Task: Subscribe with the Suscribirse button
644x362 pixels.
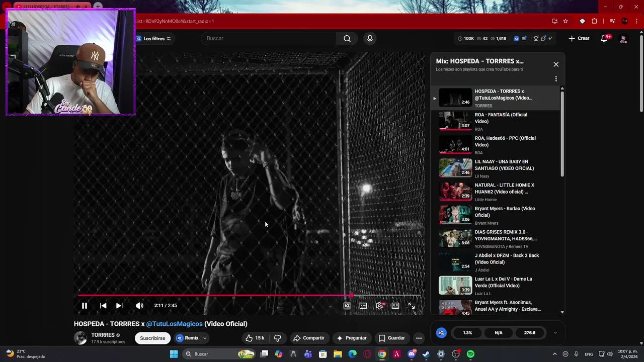Action: [x=152, y=338]
